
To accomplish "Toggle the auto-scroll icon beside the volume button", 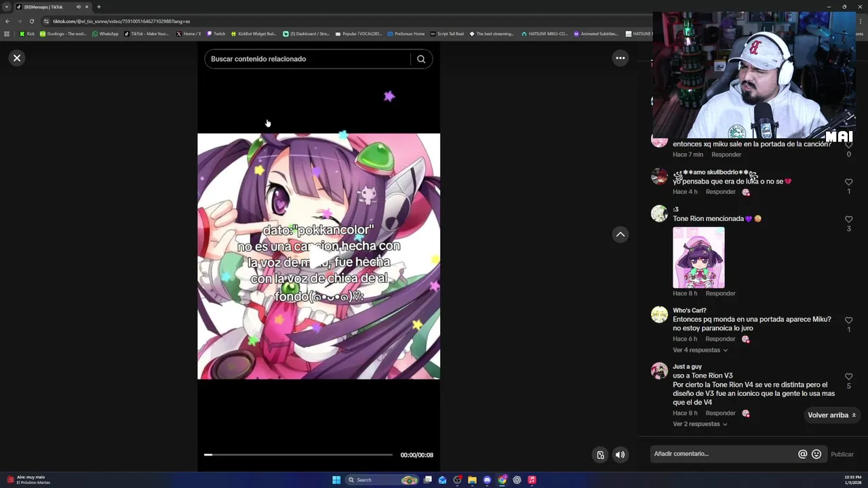I will click(x=600, y=455).
